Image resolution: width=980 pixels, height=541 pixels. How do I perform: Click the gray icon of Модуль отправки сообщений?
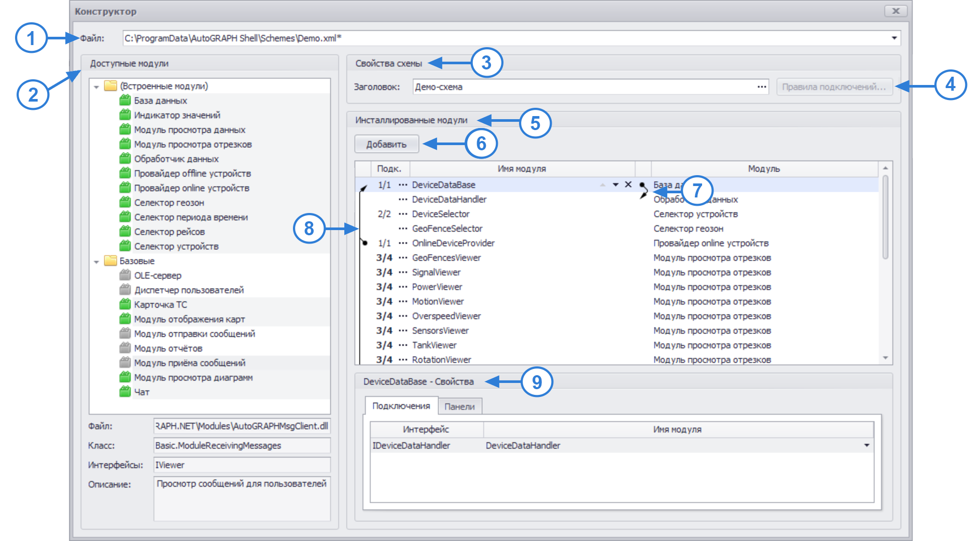(125, 333)
